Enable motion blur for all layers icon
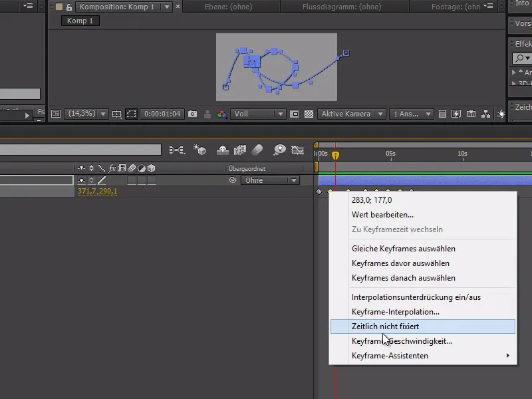This screenshot has width=532, height=399. point(257,150)
